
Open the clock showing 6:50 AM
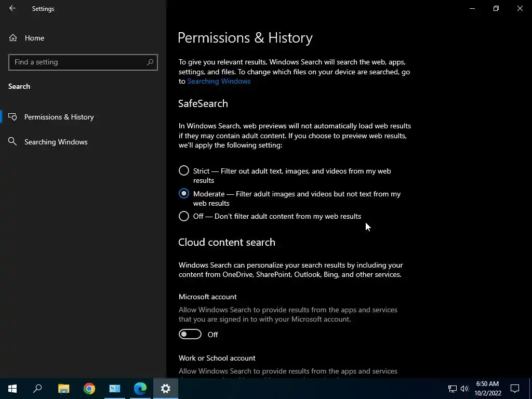[487, 389]
